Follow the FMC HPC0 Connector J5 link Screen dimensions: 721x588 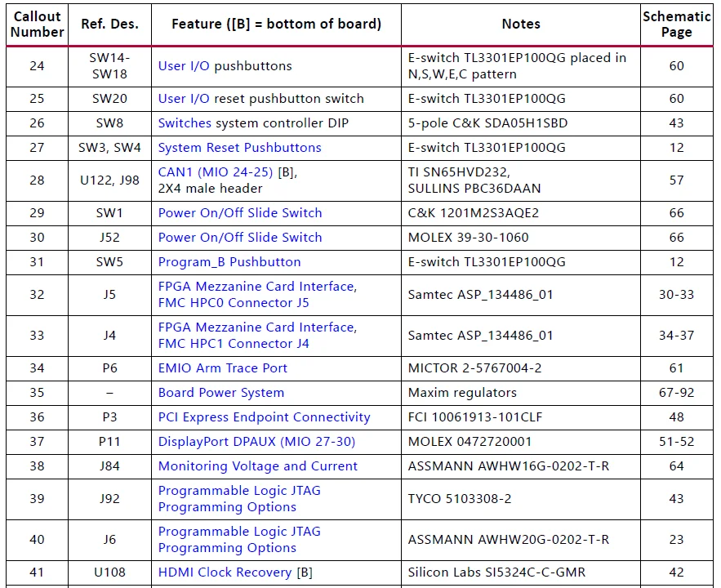pos(234,303)
